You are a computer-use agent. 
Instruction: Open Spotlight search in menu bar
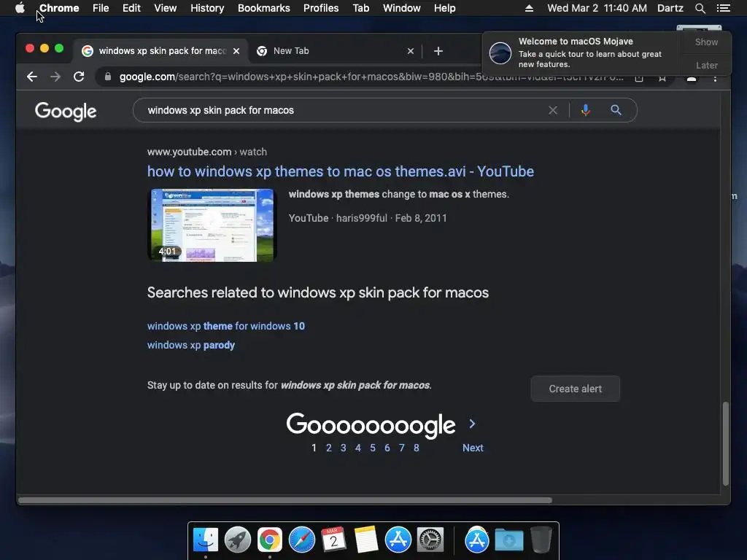(700, 8)
